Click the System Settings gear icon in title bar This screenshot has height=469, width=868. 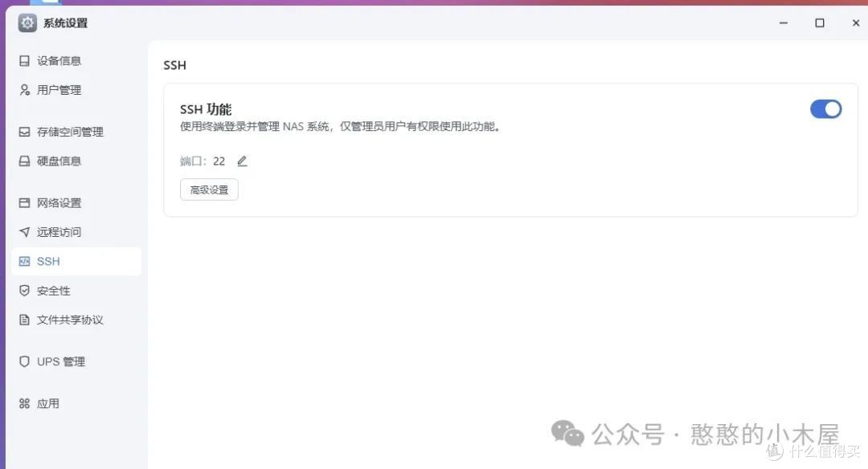27,23
